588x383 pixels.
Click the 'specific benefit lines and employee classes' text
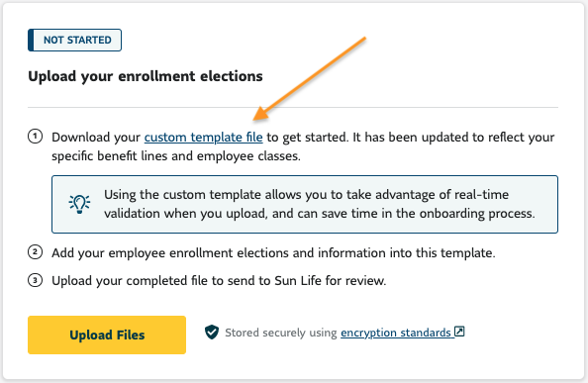point(176,156)
